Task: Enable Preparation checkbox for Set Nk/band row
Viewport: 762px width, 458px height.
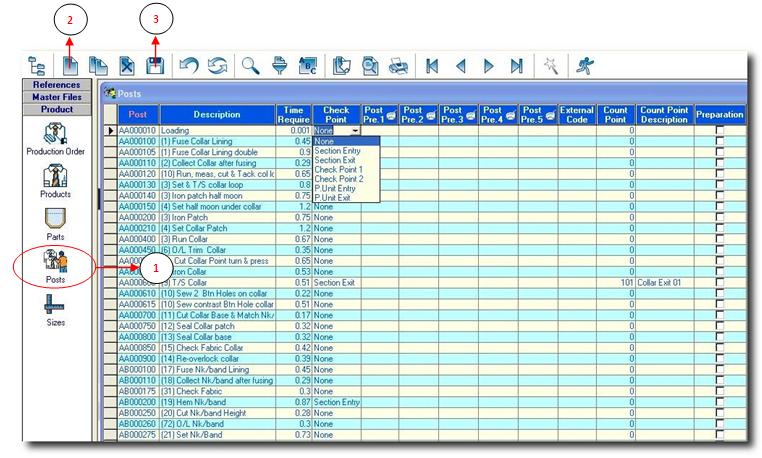Action: click(720, 435)
